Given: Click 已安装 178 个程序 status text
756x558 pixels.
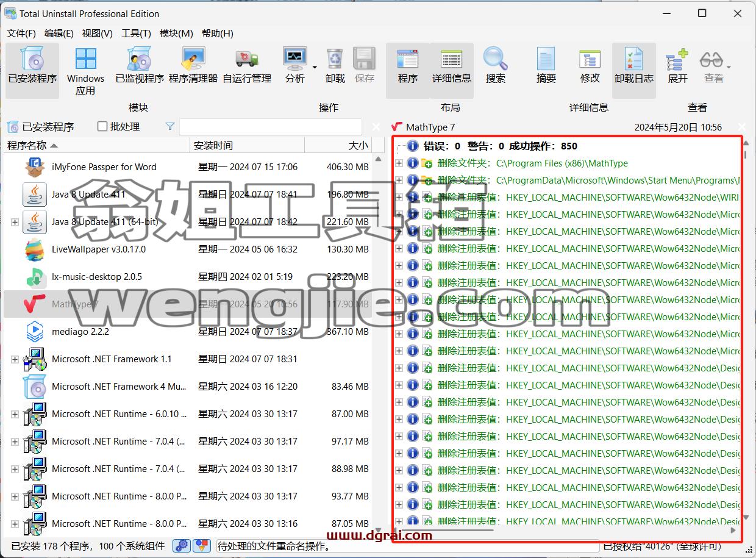Looking at the screenshot, I should coord(88,546).
